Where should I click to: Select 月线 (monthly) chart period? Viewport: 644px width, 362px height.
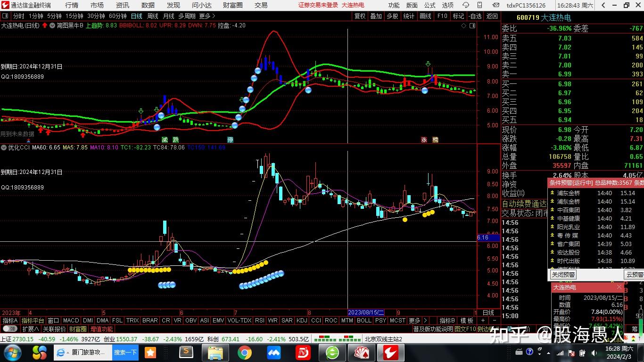point(169,16)
